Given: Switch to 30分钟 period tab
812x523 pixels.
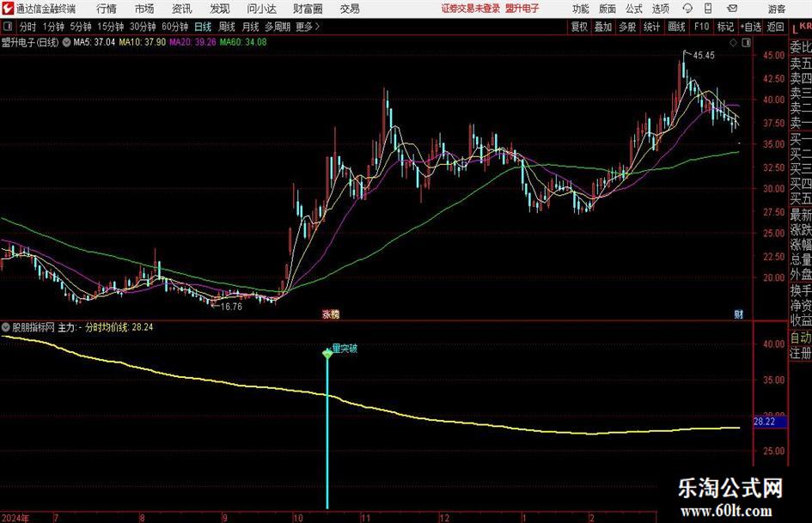Looking at the screenshot, I should click(143, 27).
